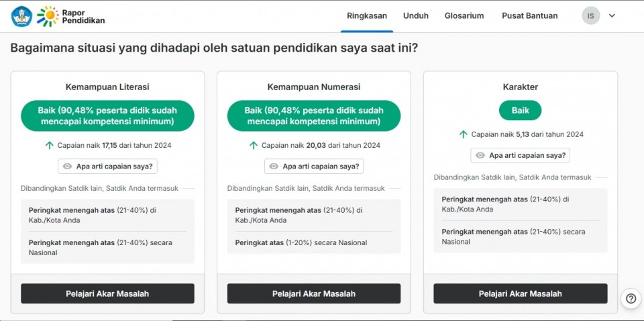Expand the user account dropdown chevron
This screenshot has width=644, height=321.
pyautogui.click(x=612, y=16)
